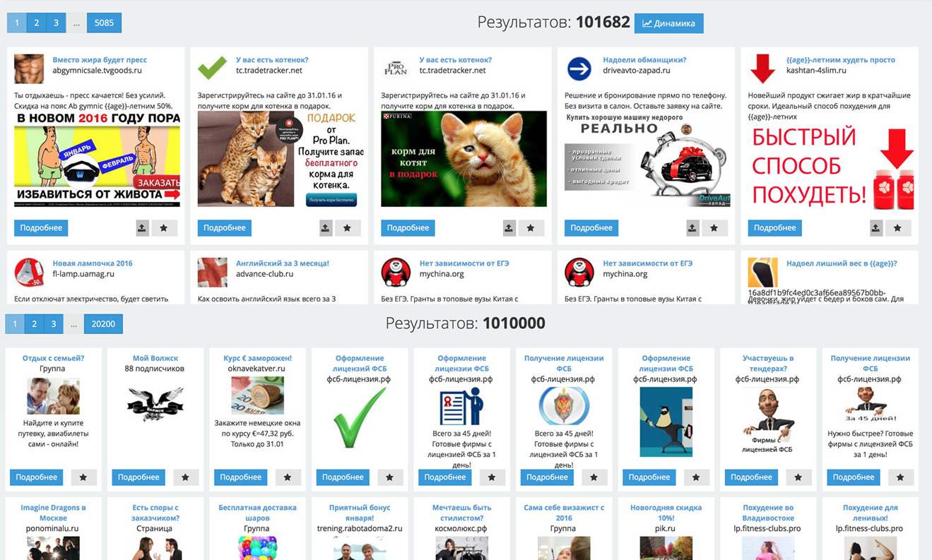This screenshot has height=560, width=932.
Task: Open 'Новая лампочка 2016' ad title link
Action: pos(92,263)
